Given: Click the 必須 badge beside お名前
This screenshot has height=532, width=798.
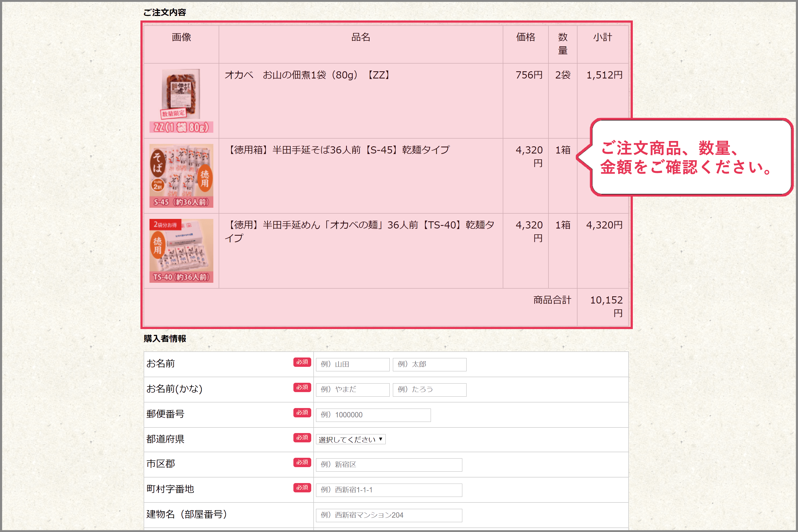Looking at the screenshot, I should pyautogui.click(x=302, y=362).
